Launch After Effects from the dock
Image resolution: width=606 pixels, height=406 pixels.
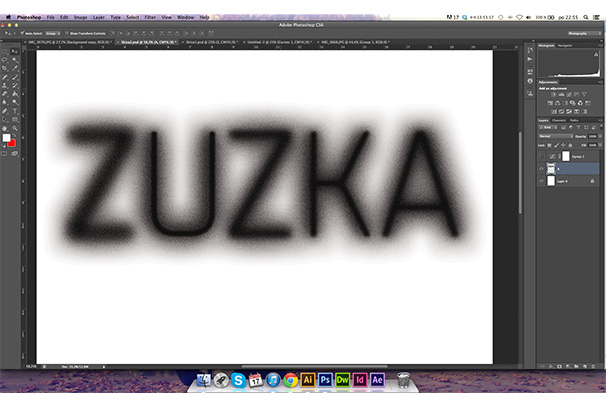tap(378, 380)
